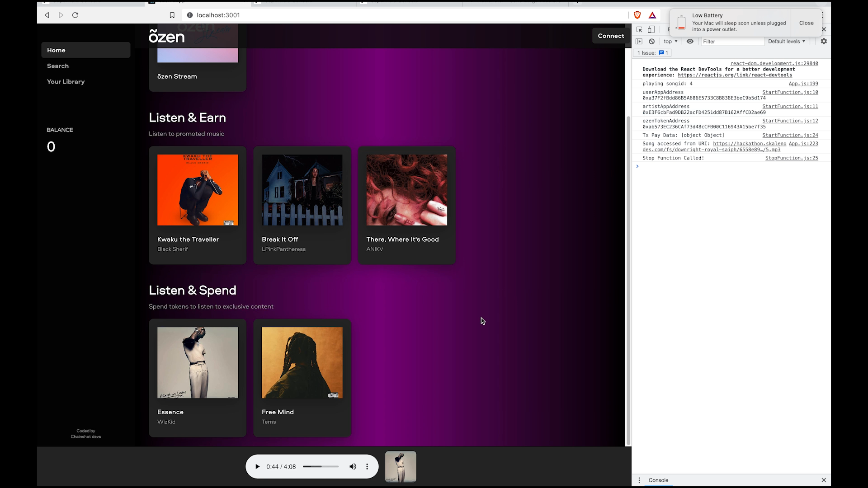Click 'Black Sherif' artist name
Image resolution: width=868 pixels, height=488 pixels.
click(173, 249)
